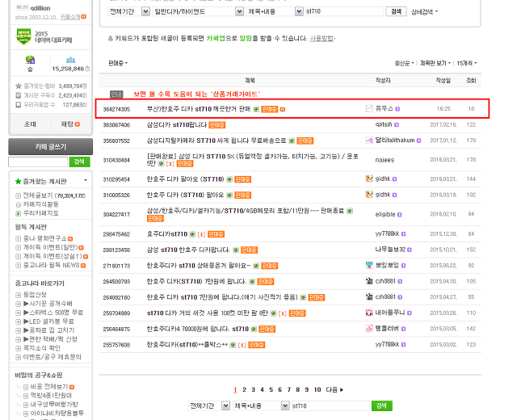Image resolution: width=517 pixels, height=420 pixels.
Task: Open post 한효주디카 st710 상태좋은거 팔아요
Action: [199, 266]
